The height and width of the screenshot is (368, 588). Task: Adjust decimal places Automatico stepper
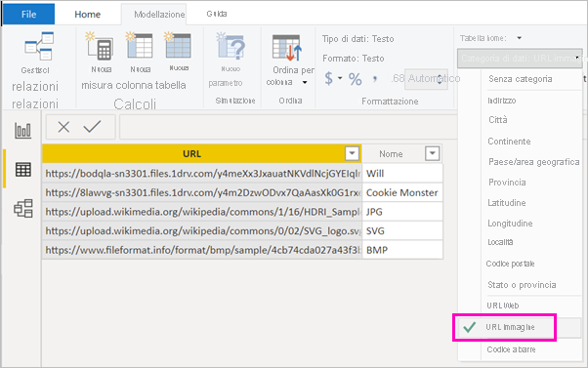point(440,79)
